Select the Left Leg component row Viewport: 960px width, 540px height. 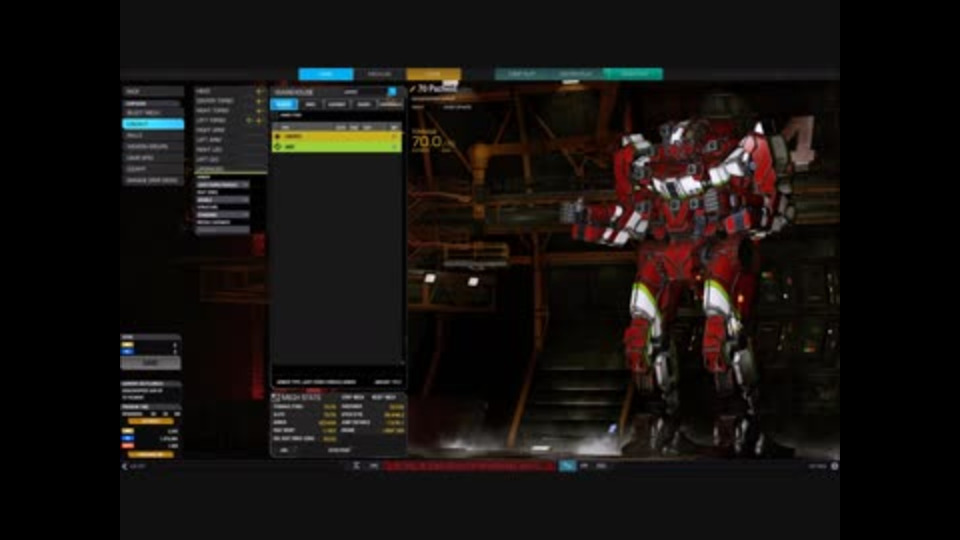tap(230, 159)
